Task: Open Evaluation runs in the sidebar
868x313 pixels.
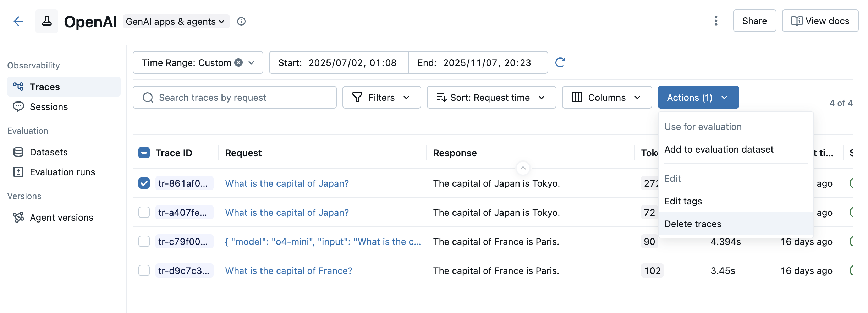Action: [64, 172]
